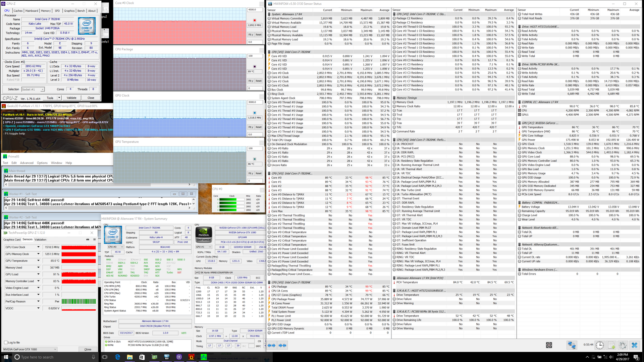Open NVIDIA GeForce GTX 1080 selector
The width and height of the screenshot is (644, 362).
point(30,349)
